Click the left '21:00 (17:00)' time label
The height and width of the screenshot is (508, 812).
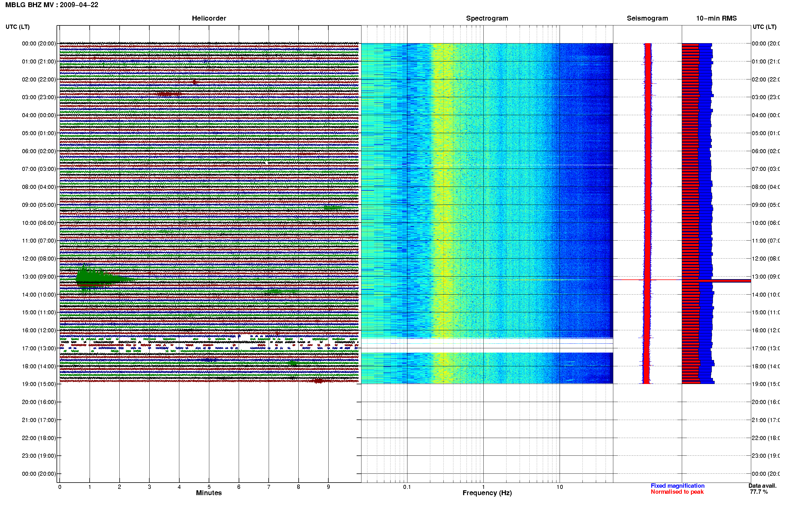tap(39, 420)
